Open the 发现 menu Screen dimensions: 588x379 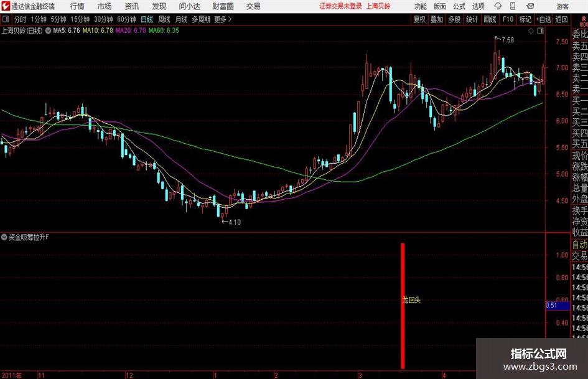click(x=159, y=6)
